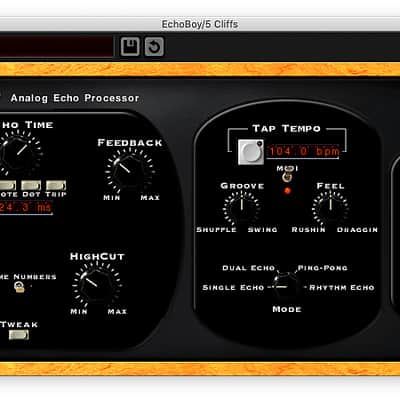Click the Swing label under Groove
Screen dimensions: 400x400
pyautogui.click(x=262, y=230)
